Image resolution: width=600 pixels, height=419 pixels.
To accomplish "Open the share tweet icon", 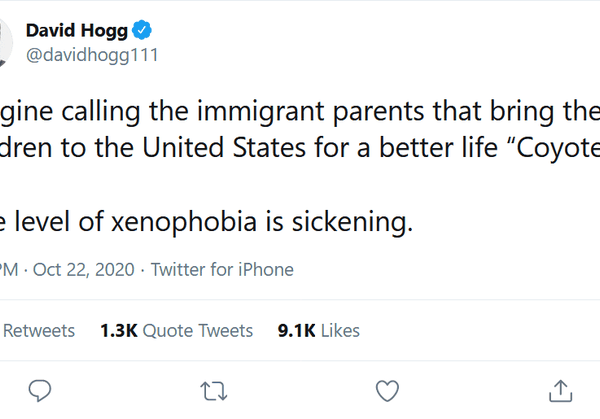I will tap(561, 388).
